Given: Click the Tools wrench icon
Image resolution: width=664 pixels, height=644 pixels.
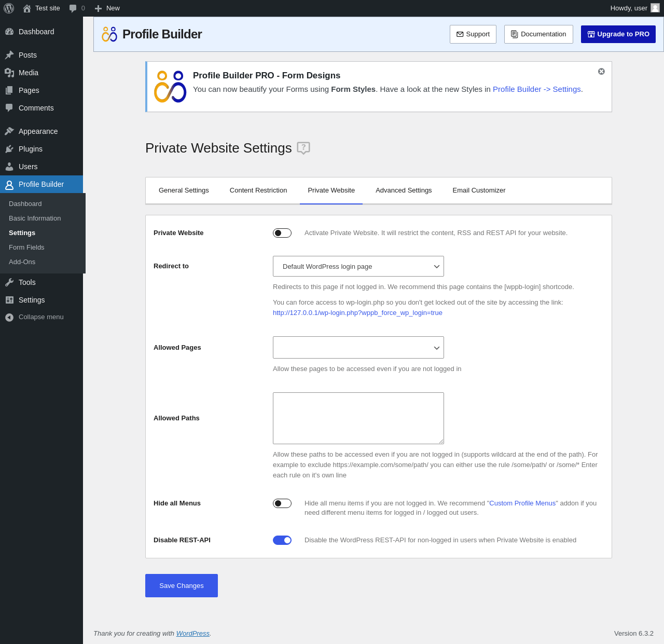Looking at the screenshot, I should 9,282.
